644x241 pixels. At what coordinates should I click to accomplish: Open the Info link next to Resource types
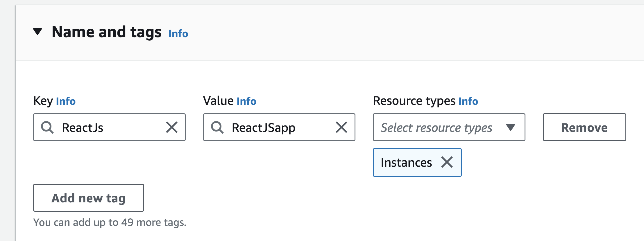pos(468,101)
